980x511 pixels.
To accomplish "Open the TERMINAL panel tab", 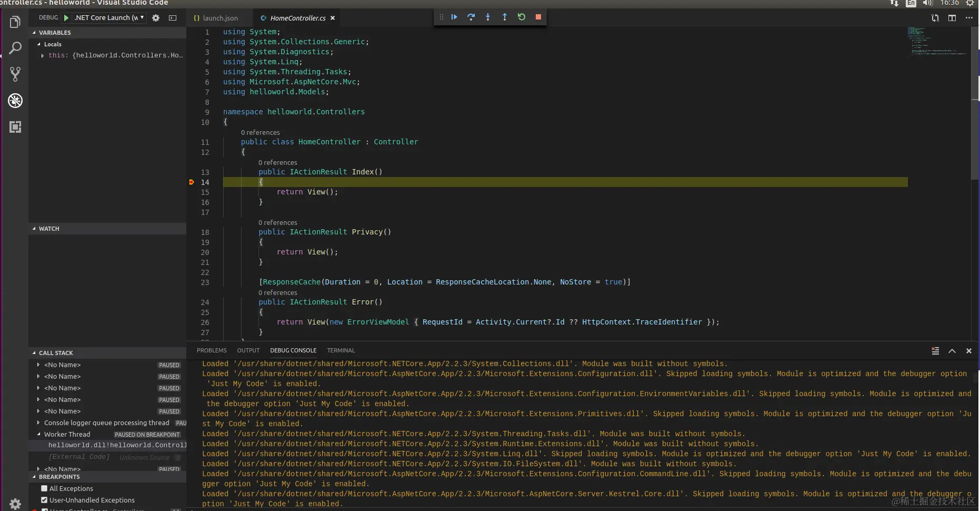I will 341,350.
